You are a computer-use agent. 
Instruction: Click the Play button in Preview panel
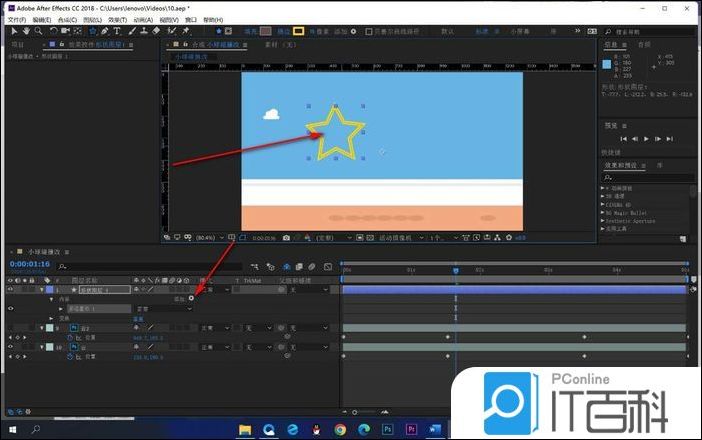pyautogui.click(x=646, y=138)
